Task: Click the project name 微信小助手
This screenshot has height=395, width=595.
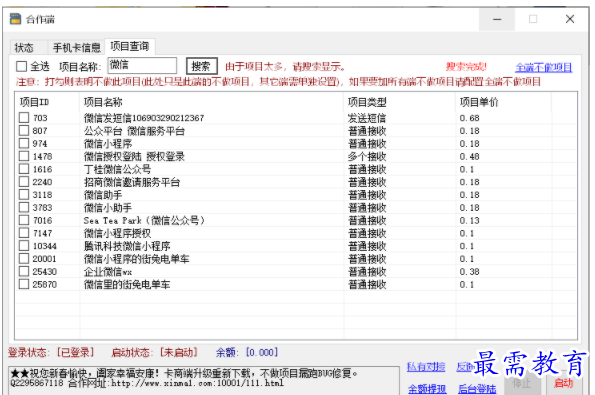Action: [108, 208]
